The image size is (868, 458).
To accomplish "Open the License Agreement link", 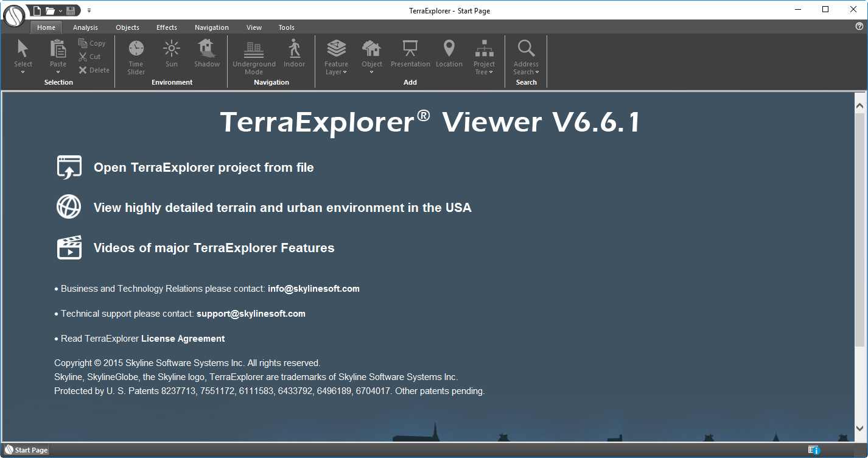I will click(183, 339).
